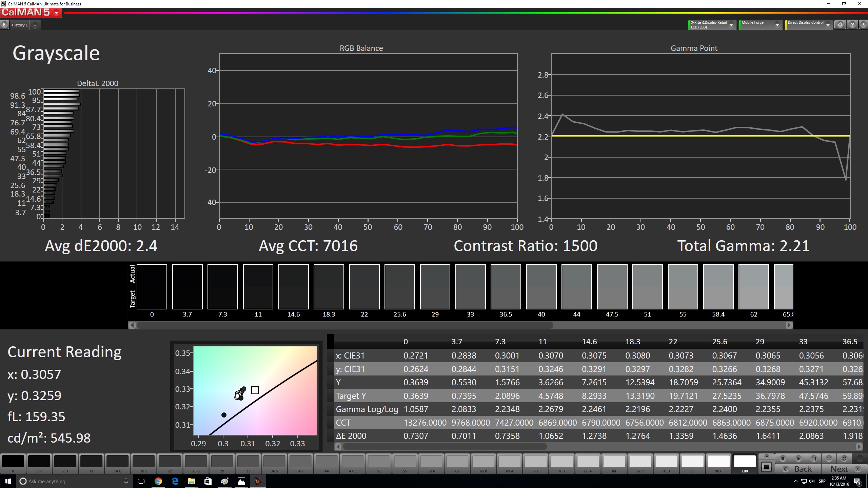Toggle the History 1 session tab
868x488 pixels.
(20, 25)
